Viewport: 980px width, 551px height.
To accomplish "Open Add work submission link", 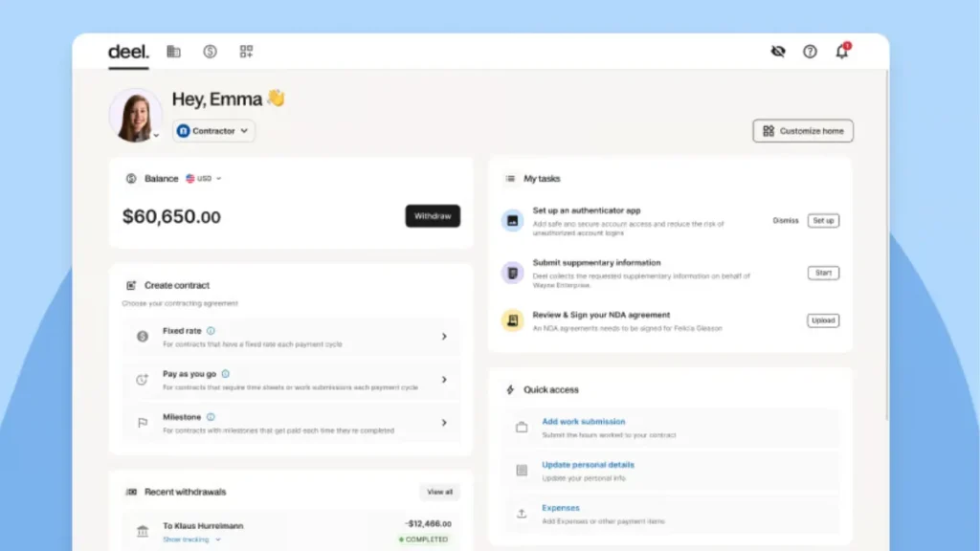I will click(x=584, y=422).
